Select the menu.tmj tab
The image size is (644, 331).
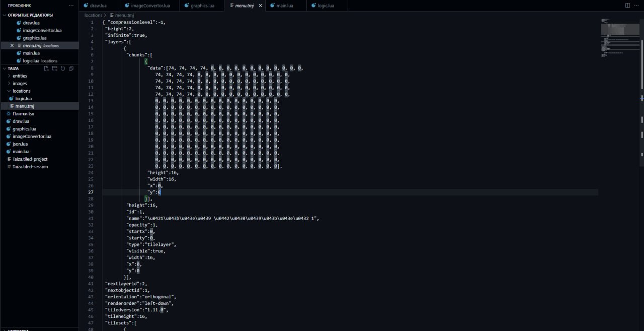pos(244,6)
